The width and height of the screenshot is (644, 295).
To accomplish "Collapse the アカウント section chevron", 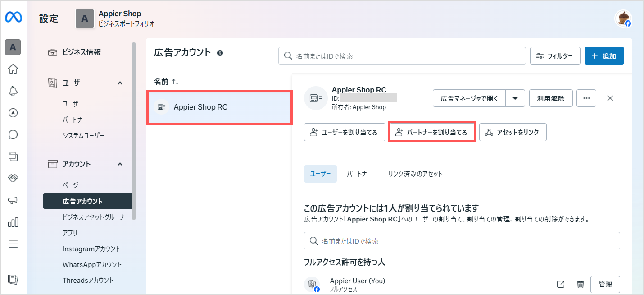I will [120, 164].
